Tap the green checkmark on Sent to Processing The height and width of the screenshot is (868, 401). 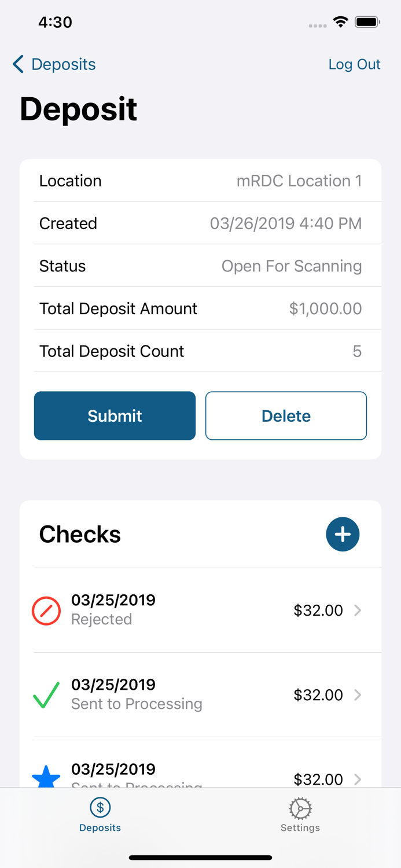pyautogui.click(x=46, y=695)
